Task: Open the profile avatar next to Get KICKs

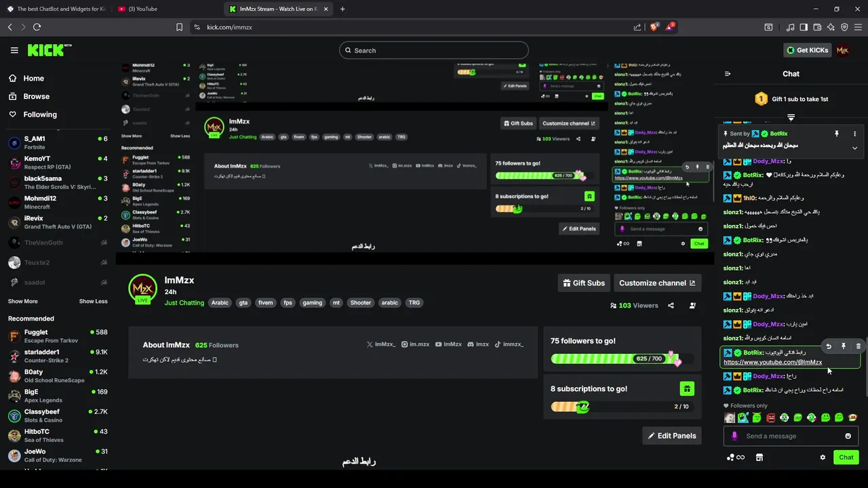Action: click(842, 50)
